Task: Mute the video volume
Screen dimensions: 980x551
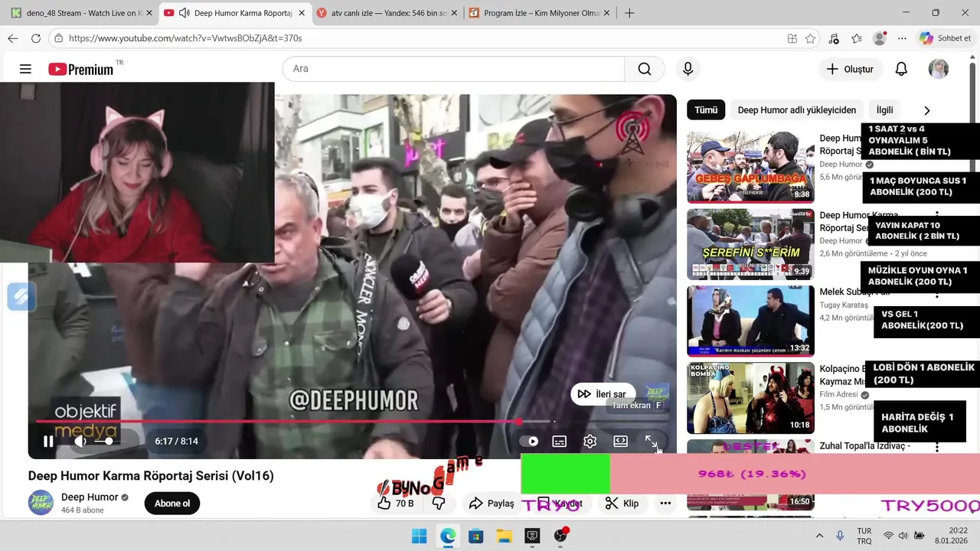Action: 80,441
